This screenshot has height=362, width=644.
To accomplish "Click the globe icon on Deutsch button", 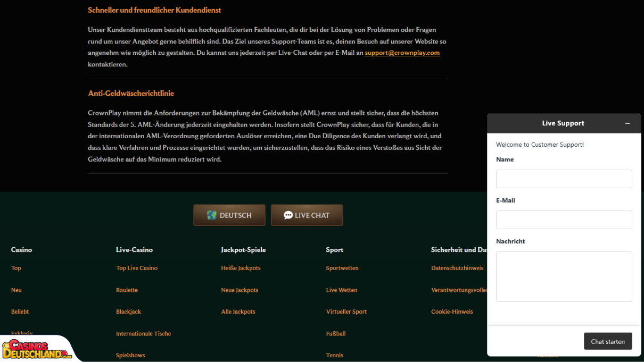I will pyautogui.click(x=212, y=215).
